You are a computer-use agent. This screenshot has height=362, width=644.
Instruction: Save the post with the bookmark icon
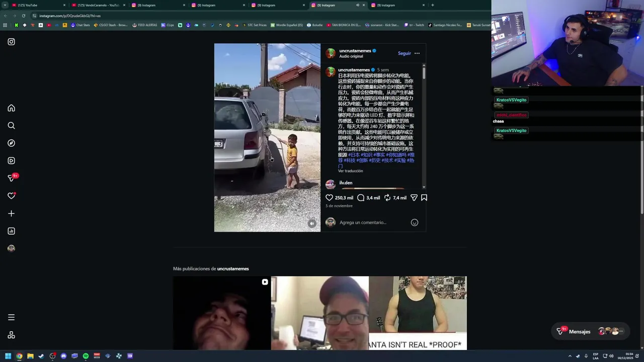point(424,198)
